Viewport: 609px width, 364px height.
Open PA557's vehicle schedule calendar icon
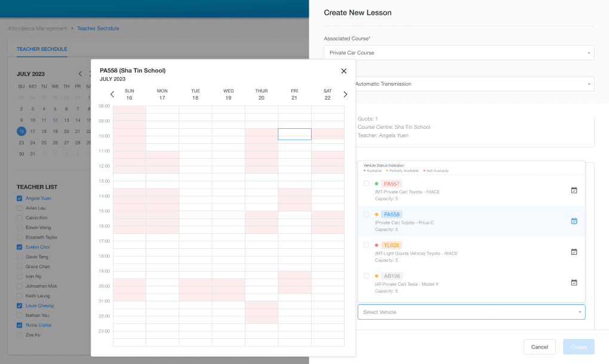[x=574, y=190]
